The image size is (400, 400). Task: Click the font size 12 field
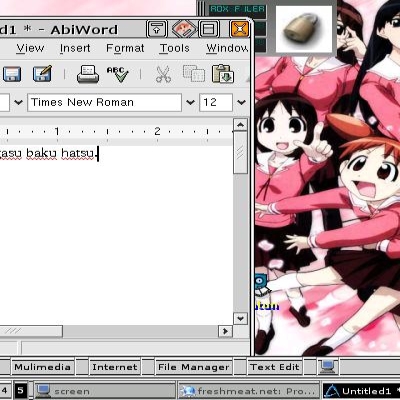click(x=216, y=102)
